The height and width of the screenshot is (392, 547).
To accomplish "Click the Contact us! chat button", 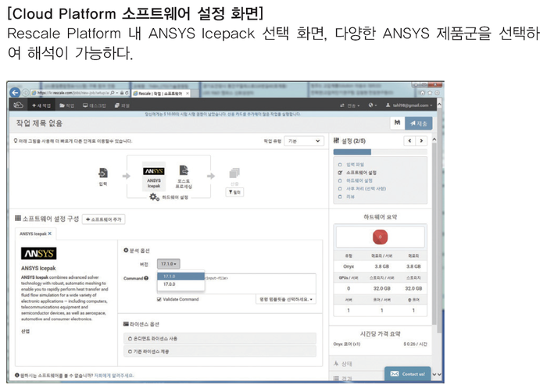I will 407,374.
